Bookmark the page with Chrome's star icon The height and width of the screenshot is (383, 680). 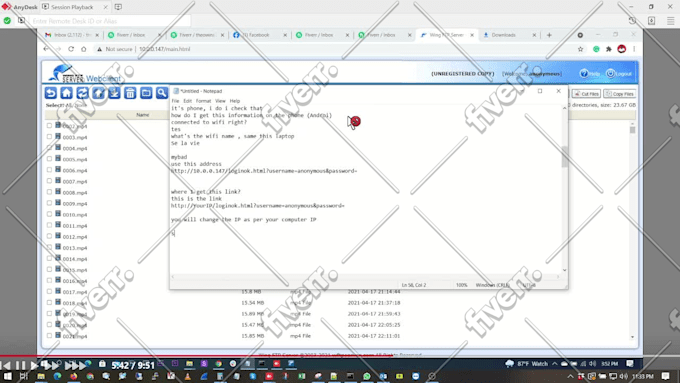click(580, 49)
